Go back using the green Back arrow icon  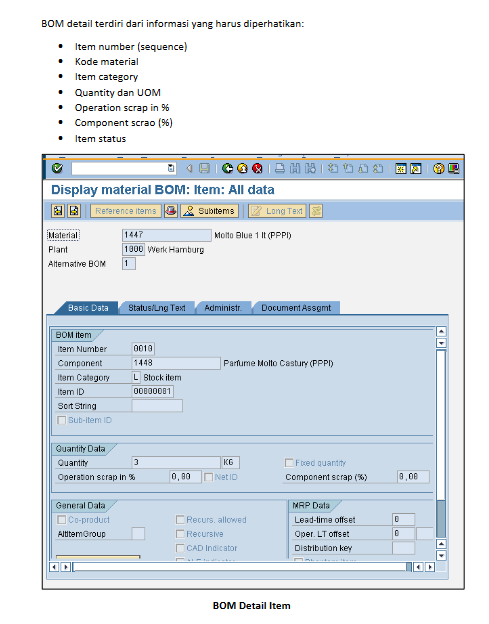coord(227,168)
